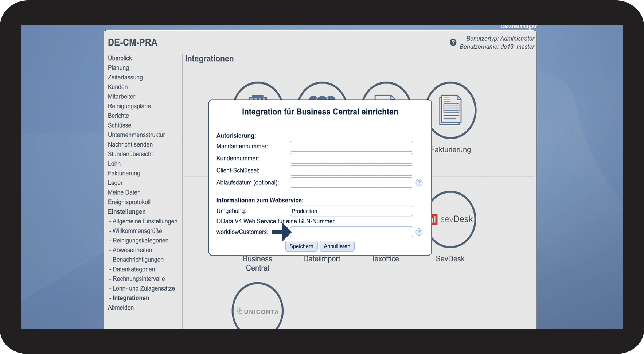Open Reinigungskategorien settings
644x354 pixels.
140,240
